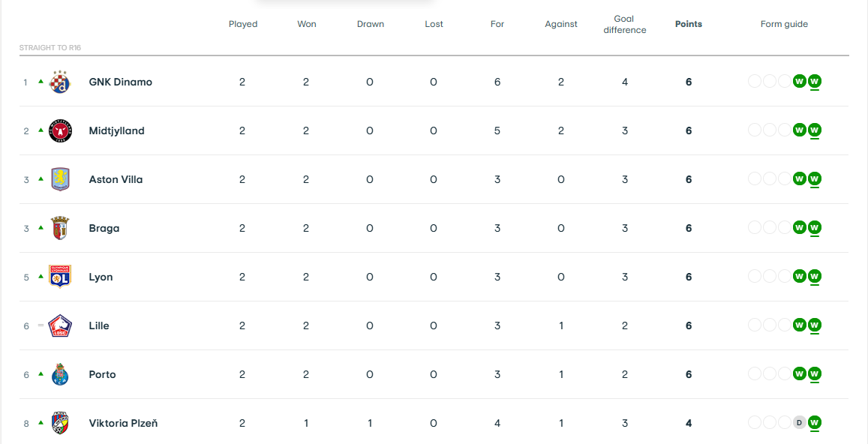Viewport: 868px width, 444px height.
Task: Select the underlined latest W for GNK Dinamo
Action: tap(814, 82)
